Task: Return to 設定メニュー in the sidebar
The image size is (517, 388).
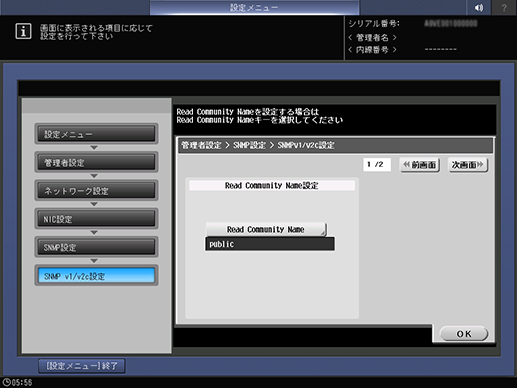Action: tap(96, 134)
